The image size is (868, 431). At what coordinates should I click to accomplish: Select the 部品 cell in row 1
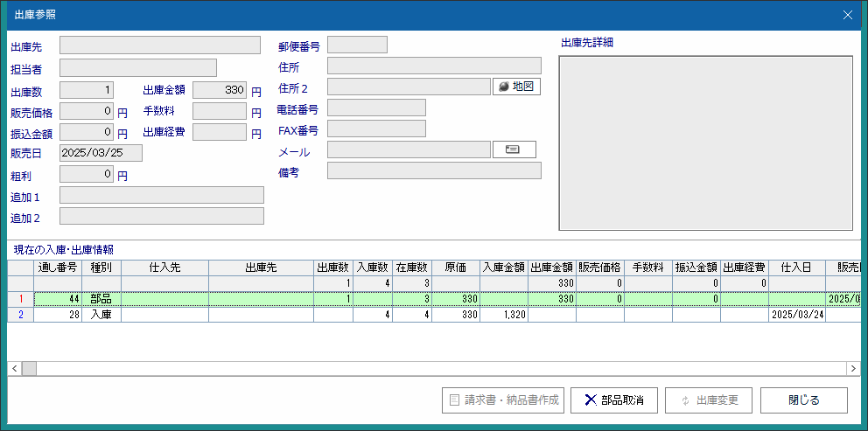pos(101,299)
